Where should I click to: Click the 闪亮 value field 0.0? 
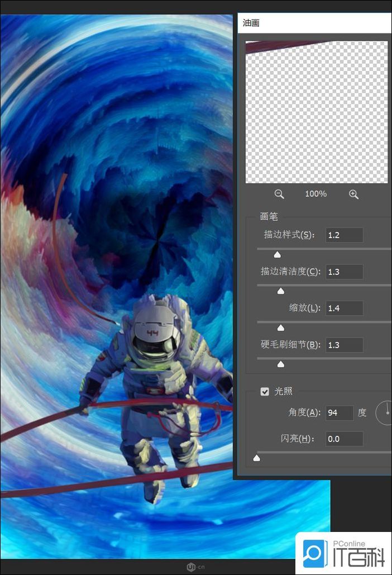[x=345, y=439]
